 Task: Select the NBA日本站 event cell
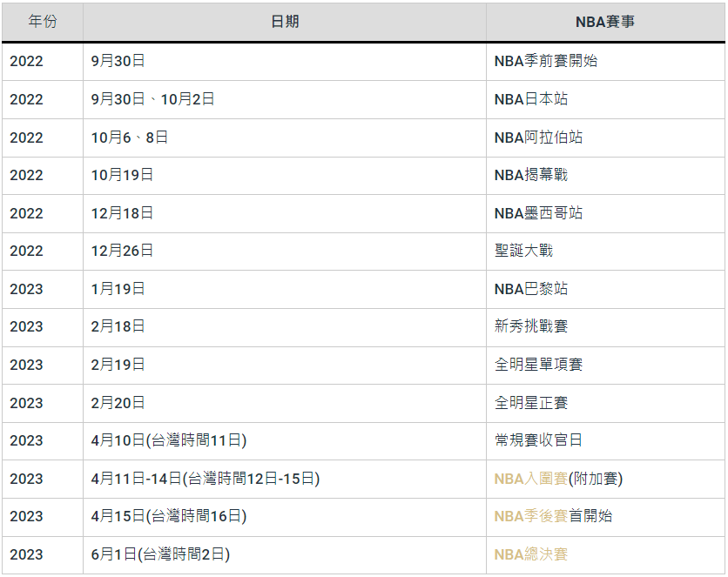point(530,99)
